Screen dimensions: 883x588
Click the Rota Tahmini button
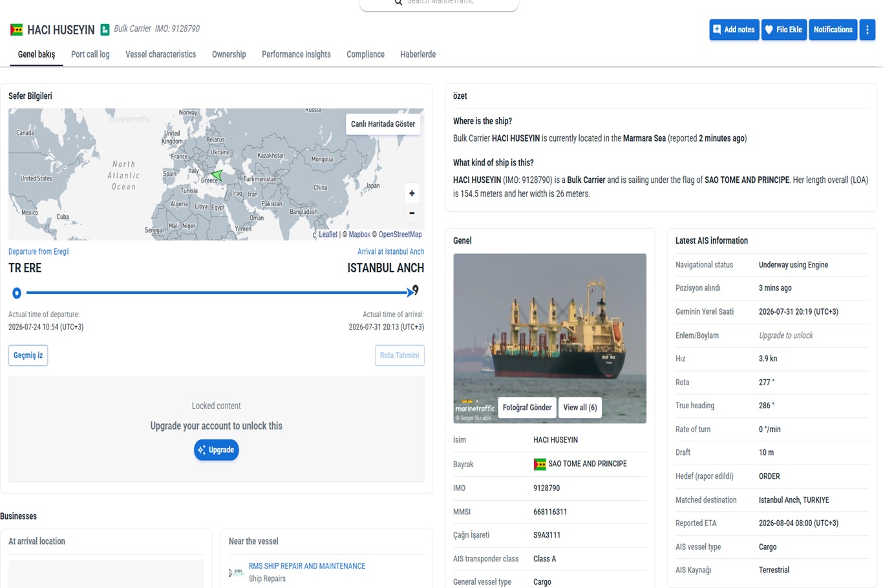[x=399, y=355]
